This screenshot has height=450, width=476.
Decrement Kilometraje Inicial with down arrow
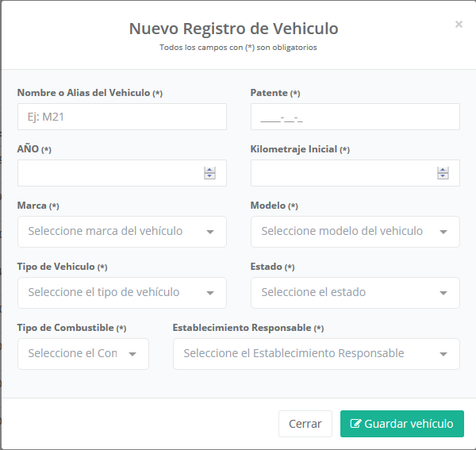[443, 177]
